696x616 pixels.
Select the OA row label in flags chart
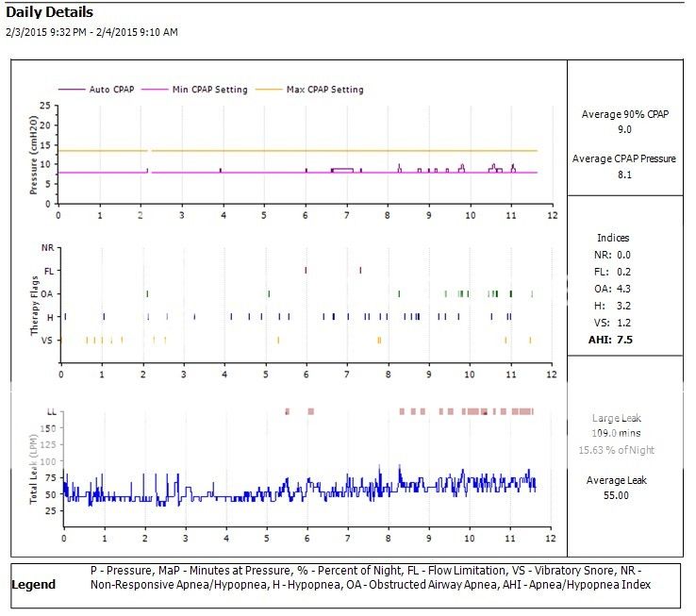(48, 293)
